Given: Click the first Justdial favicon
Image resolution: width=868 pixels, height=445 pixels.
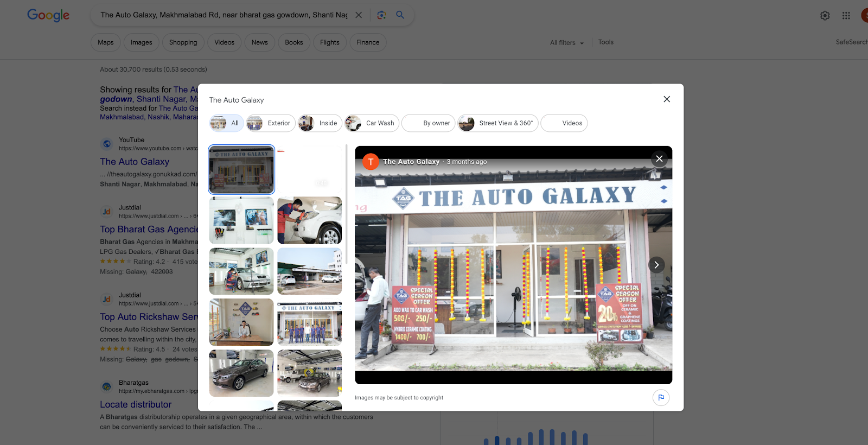Looking at the screenshot, I should (107, 212).
